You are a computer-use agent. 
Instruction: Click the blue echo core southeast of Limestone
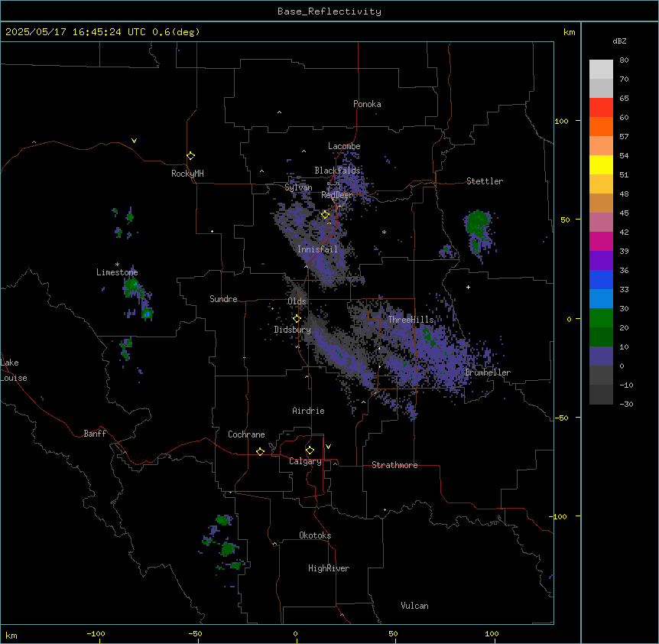point(147,314)
